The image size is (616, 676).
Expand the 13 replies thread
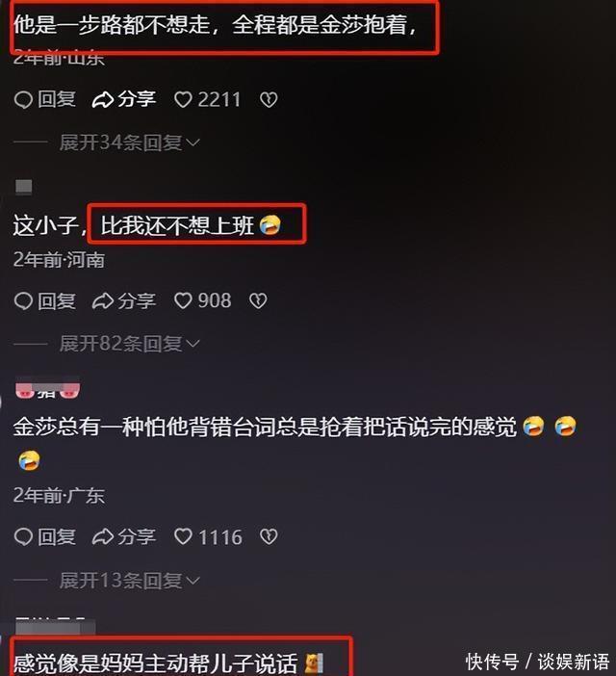tap(129, 581)
